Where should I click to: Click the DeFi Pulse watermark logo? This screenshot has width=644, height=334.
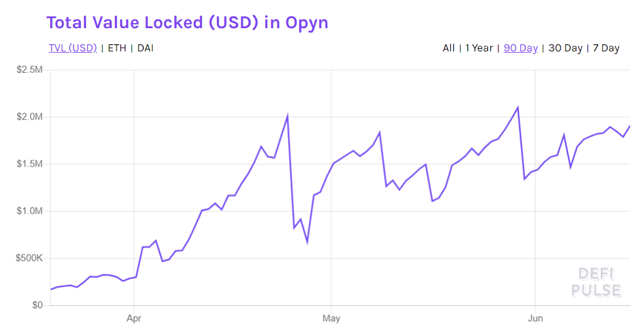596,282
